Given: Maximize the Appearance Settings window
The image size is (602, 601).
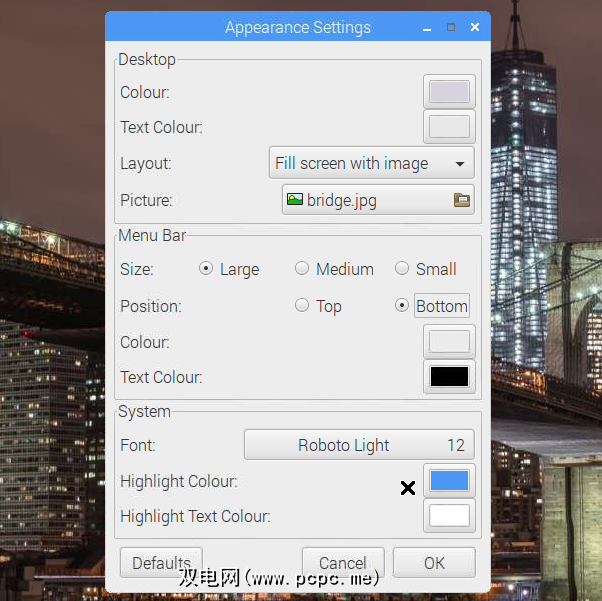Looking at the screenshot, I should point(451,28).
